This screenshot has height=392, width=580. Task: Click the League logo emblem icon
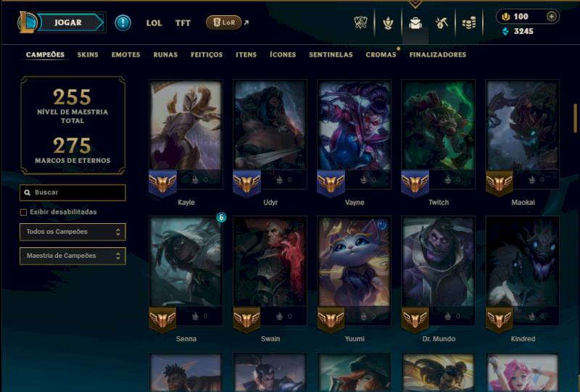27,22
